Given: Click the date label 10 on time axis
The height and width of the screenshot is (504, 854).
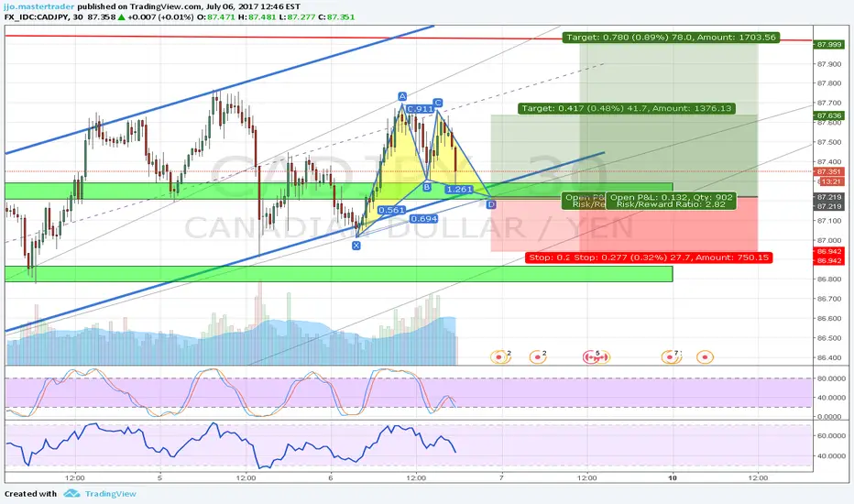Looking at the screenshot, I should point(673,477).
